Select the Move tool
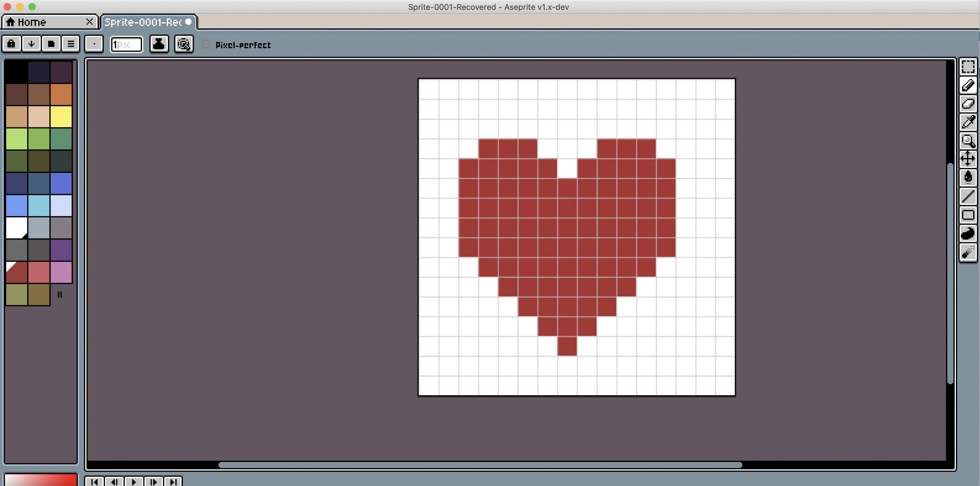 pyautogui.click(x=968, y=159)
